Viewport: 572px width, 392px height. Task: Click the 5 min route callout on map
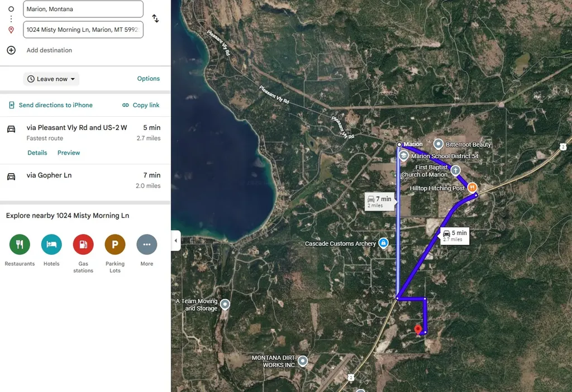tap(455, 236)
